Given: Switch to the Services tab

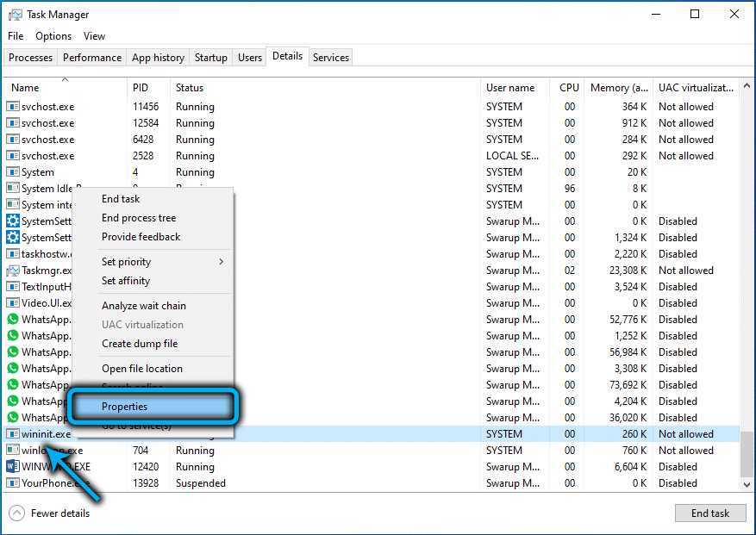Looking at the screenshot, I should click(331, 58).
